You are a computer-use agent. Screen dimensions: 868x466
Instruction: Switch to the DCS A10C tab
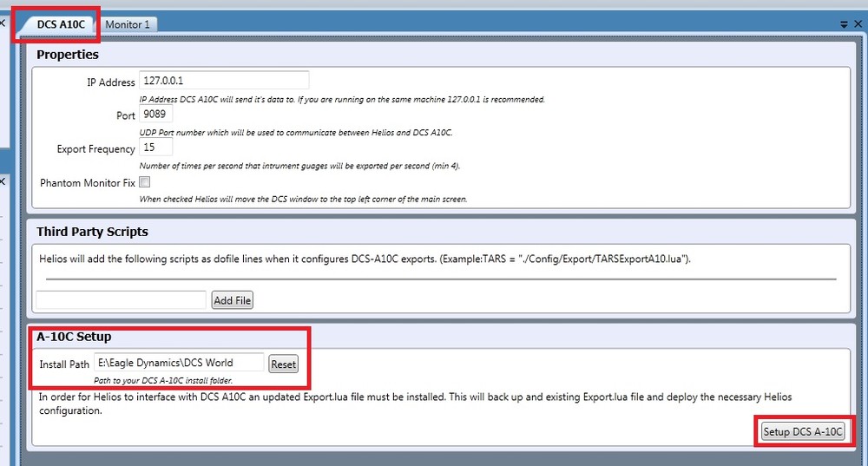(x=60, y=24)
